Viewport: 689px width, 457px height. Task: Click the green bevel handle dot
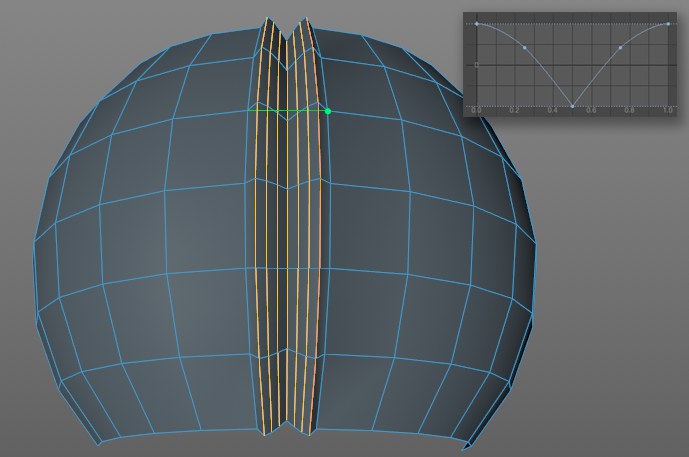328,111
